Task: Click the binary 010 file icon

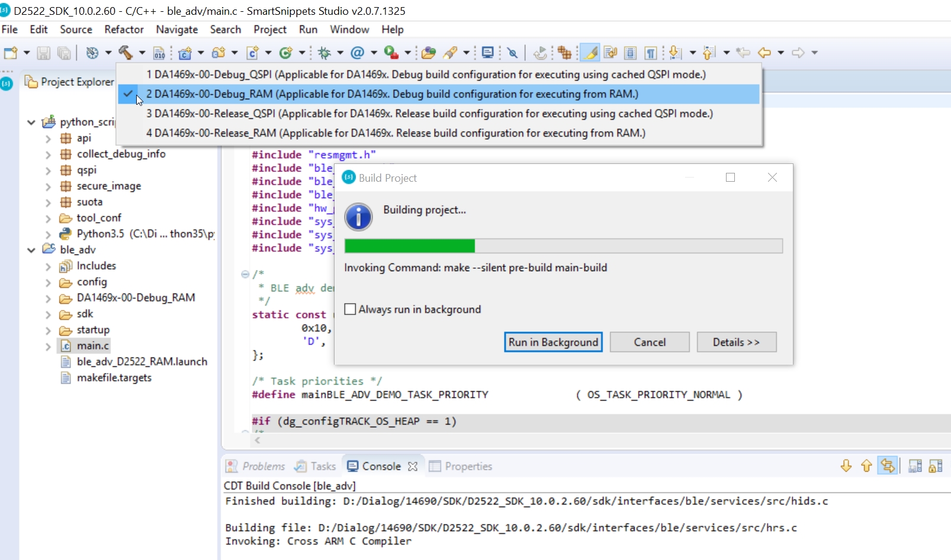Action: tap(159, 53)
